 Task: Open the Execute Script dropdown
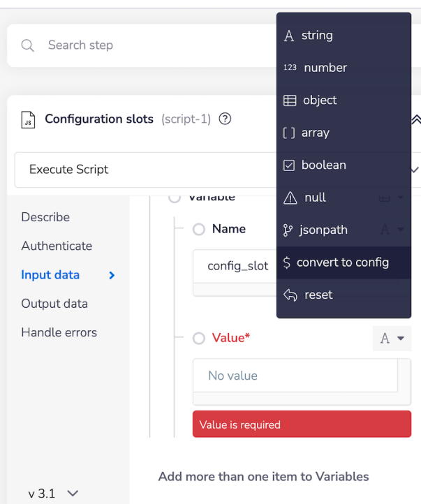(x=140, y=170)
